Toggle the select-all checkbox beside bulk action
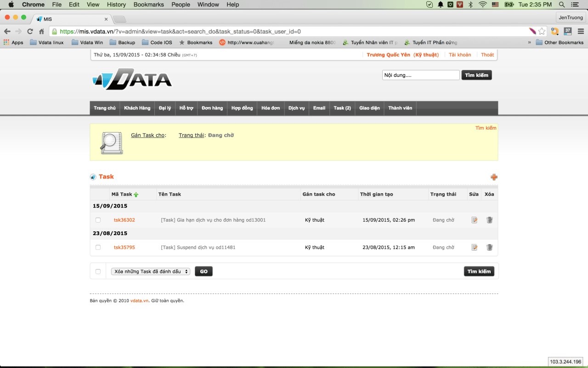Viewport: 588px width, 368px height. (x=98, y=271)
